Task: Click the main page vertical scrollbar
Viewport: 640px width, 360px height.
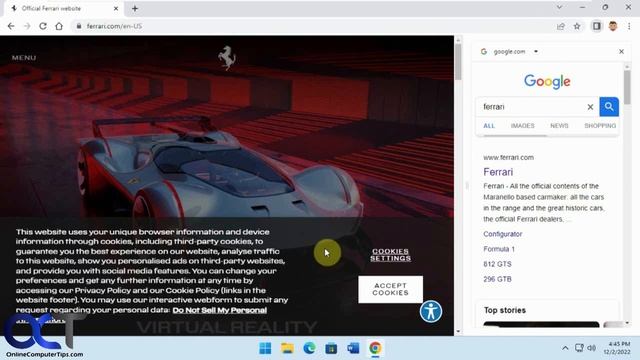Action: (458, 61)
